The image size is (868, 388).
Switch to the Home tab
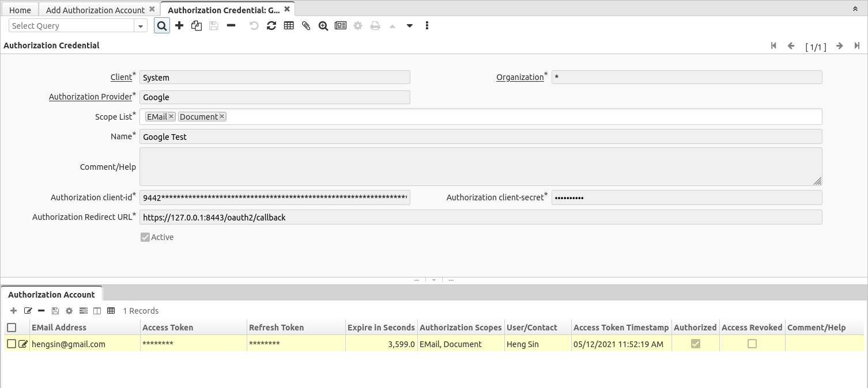click(x=20, y=9)
